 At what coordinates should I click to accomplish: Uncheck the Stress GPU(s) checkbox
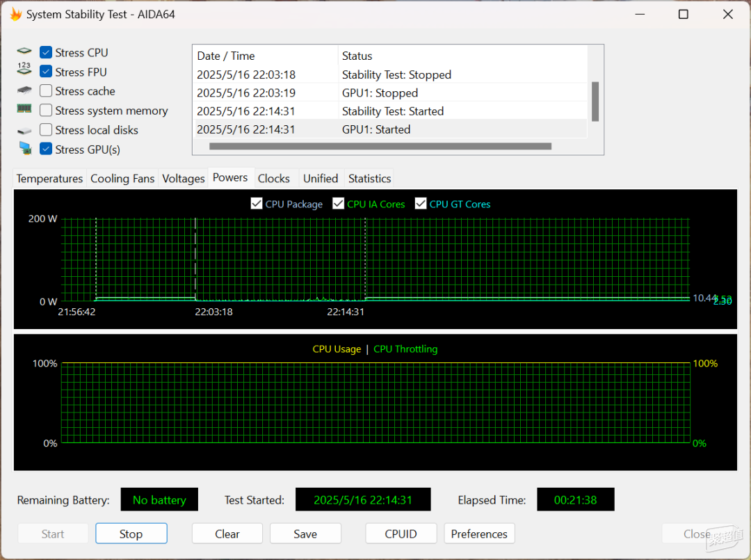46,149
